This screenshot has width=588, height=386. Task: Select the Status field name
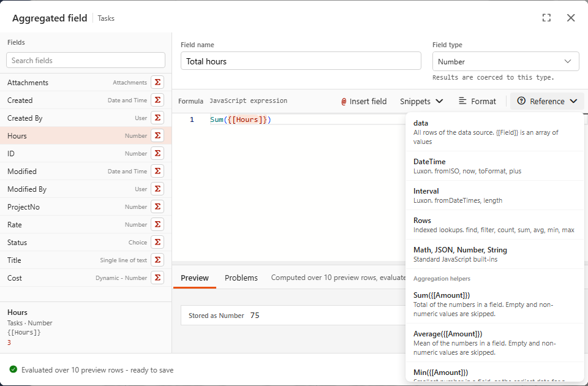click(17, 243)
